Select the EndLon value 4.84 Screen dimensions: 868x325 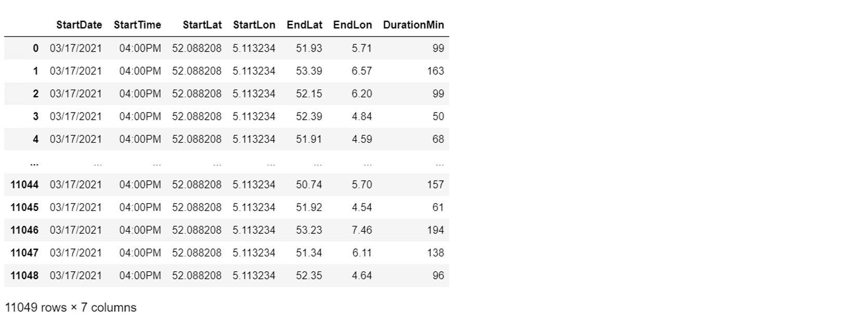[x=361, y=117]
